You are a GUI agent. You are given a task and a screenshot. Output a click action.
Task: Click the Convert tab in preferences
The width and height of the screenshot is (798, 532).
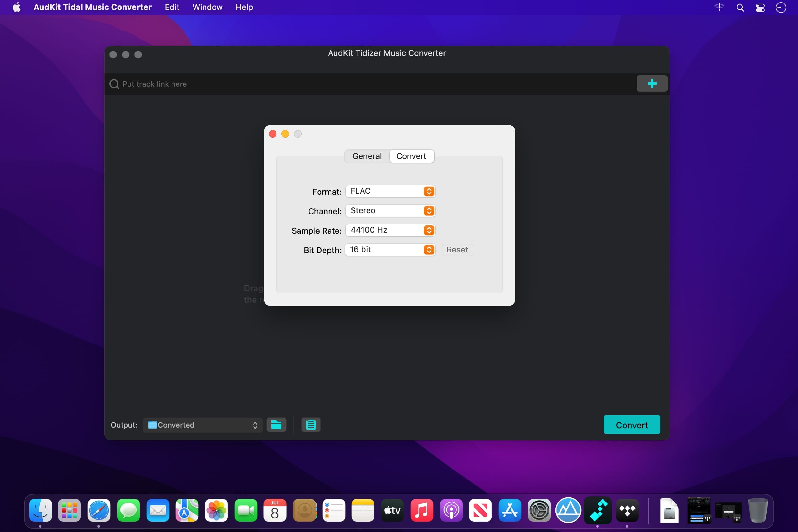click(412, 155)
